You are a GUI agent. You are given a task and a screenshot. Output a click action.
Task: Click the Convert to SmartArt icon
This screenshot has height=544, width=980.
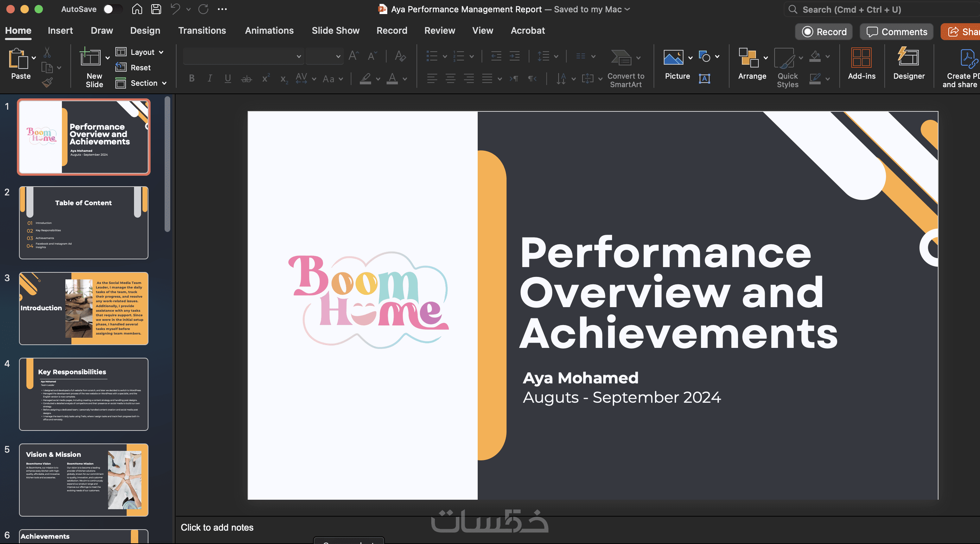click(x=621, y=58)
